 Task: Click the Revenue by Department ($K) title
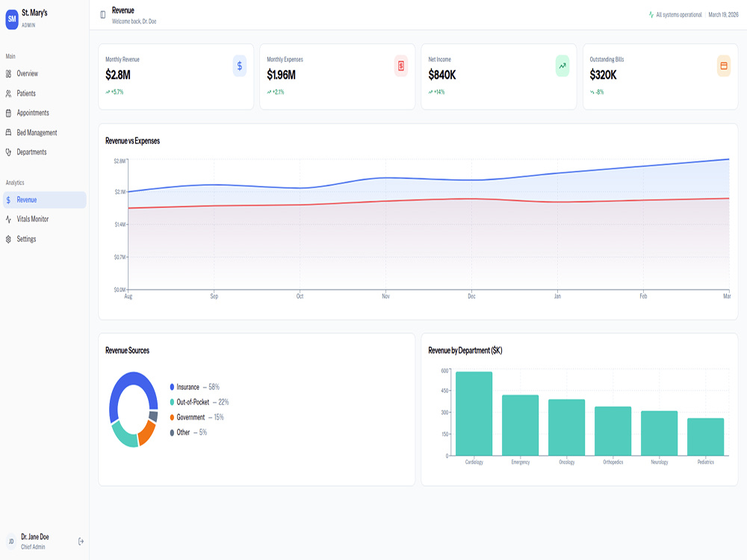click(x=465, y=350)
